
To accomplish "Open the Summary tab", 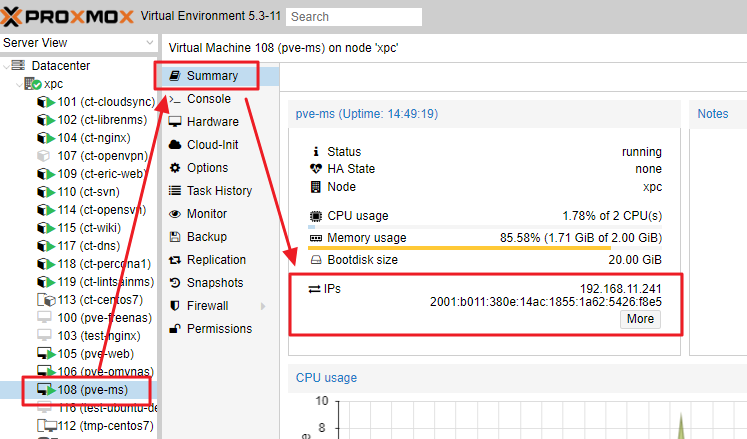I will point(221,76).
